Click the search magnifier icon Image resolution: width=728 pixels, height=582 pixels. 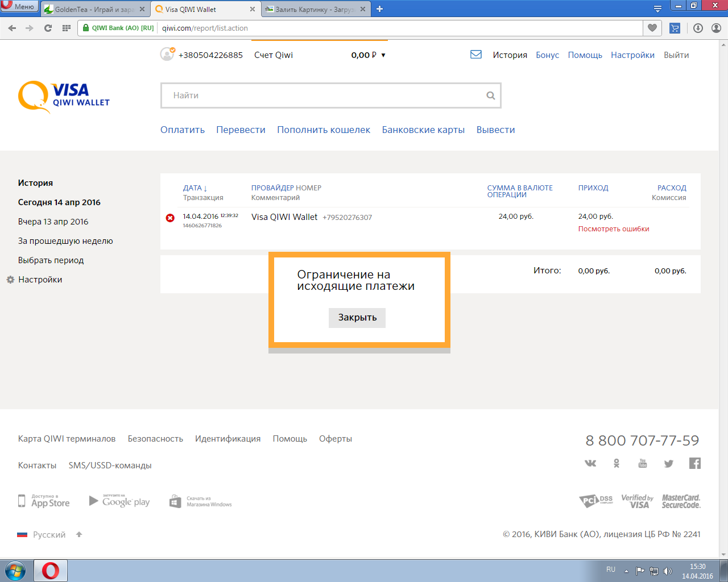click(490, 95)
